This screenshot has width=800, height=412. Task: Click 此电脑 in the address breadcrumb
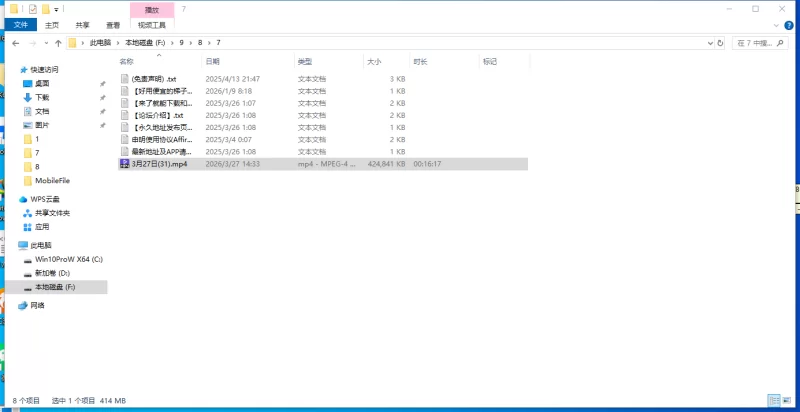click(100, 43)
